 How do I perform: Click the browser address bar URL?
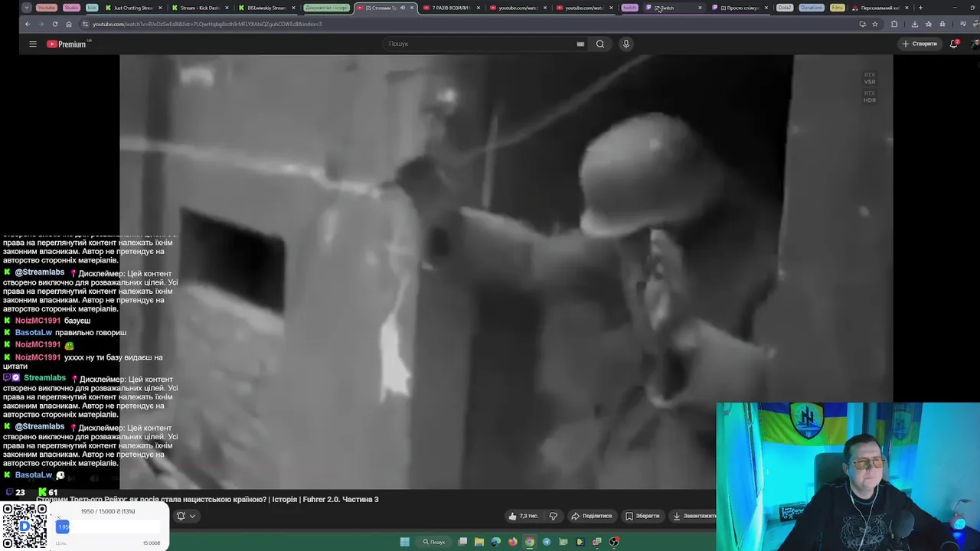[207, 24]
